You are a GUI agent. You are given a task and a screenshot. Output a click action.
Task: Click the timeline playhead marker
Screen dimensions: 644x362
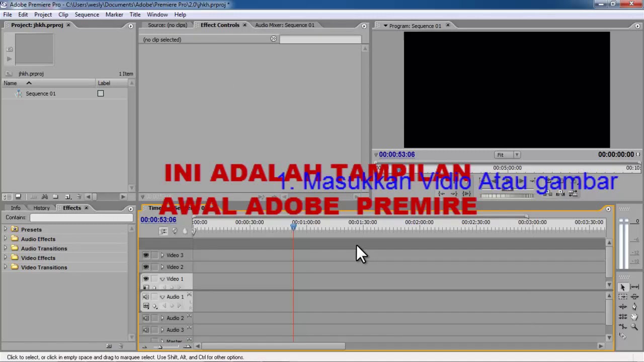coord(293,227)
